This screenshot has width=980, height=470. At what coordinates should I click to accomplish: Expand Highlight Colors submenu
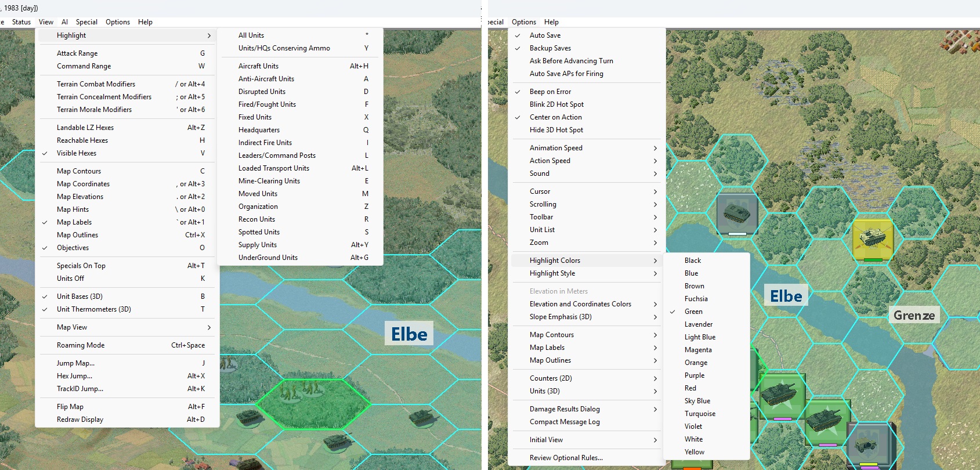coord(587,261)
